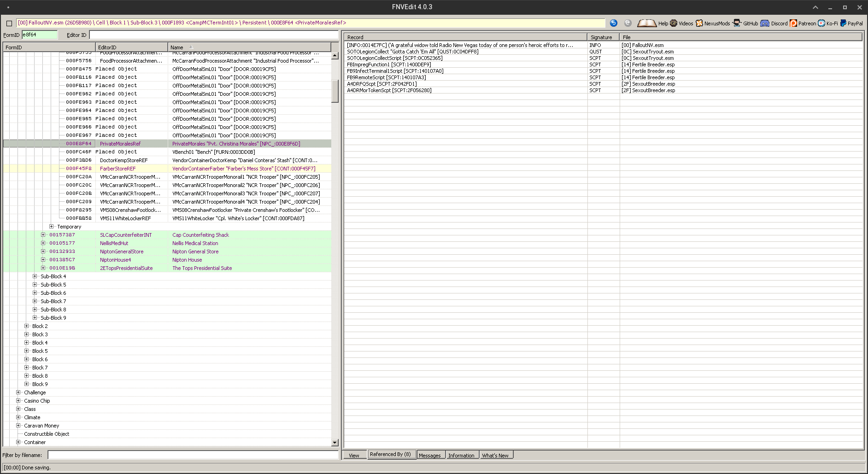
Task: Toggle the checkbox left of the record path
Action: point(9,23)
